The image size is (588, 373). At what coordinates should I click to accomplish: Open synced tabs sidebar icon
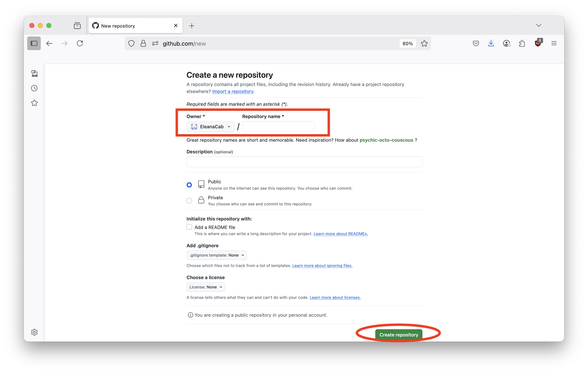pyautogui.click(x=34, y=73)
